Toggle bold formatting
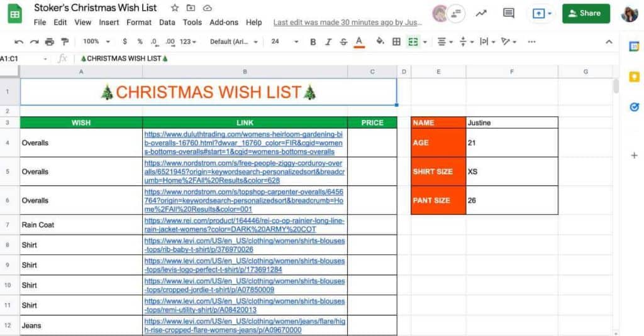 pos(313,41)
